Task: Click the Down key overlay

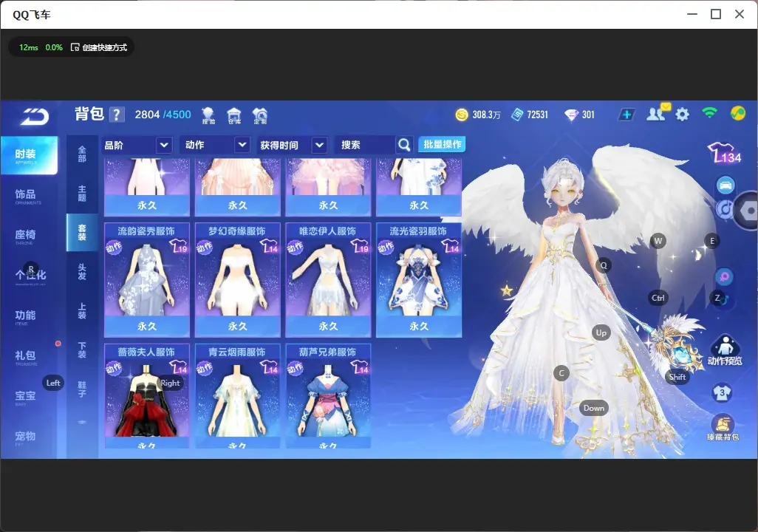Action: click(594, 408)
